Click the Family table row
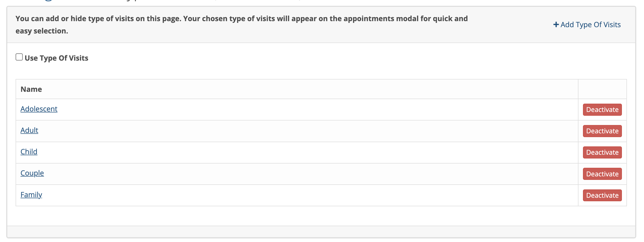This screenshot has width=644, height=242. pos(321,195)
